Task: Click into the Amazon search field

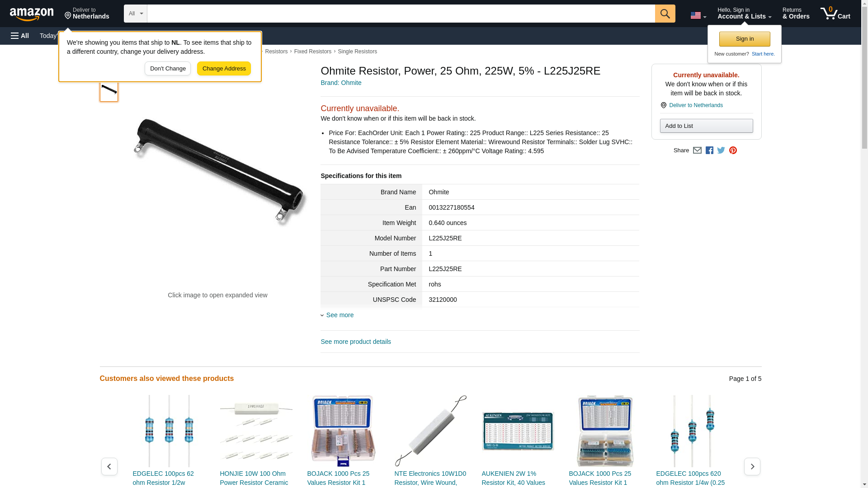Action: pos(401,14)
